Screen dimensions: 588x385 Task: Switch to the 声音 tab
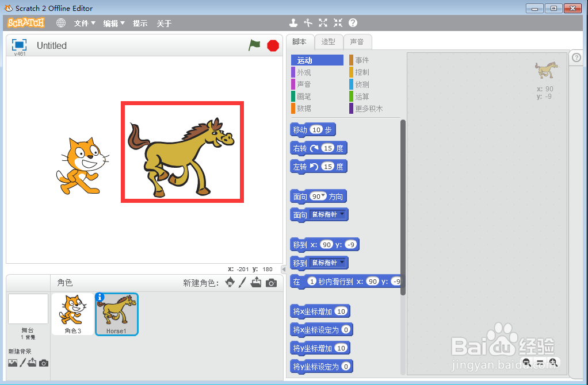[x=357, y=41]
